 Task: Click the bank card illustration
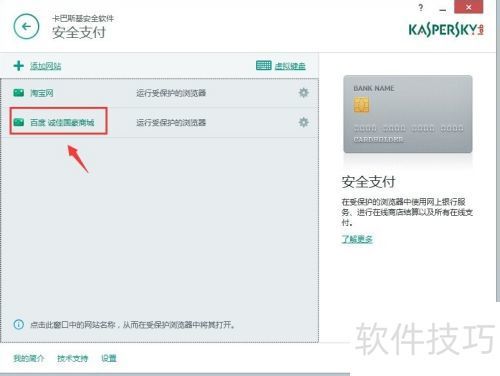[408, 114]
